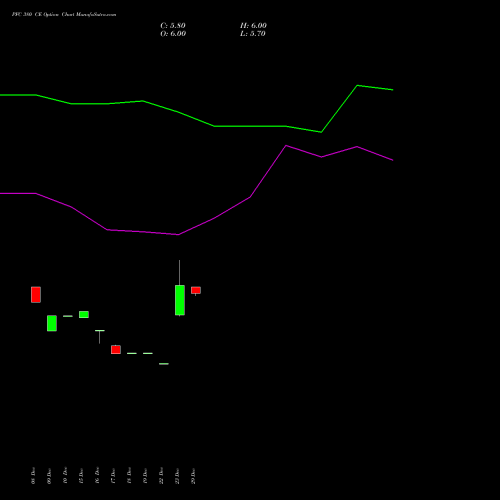Viewport: 500px width, 500px height.
Task: Click the green candle for 09 Dec
Action: pos(52,323)
